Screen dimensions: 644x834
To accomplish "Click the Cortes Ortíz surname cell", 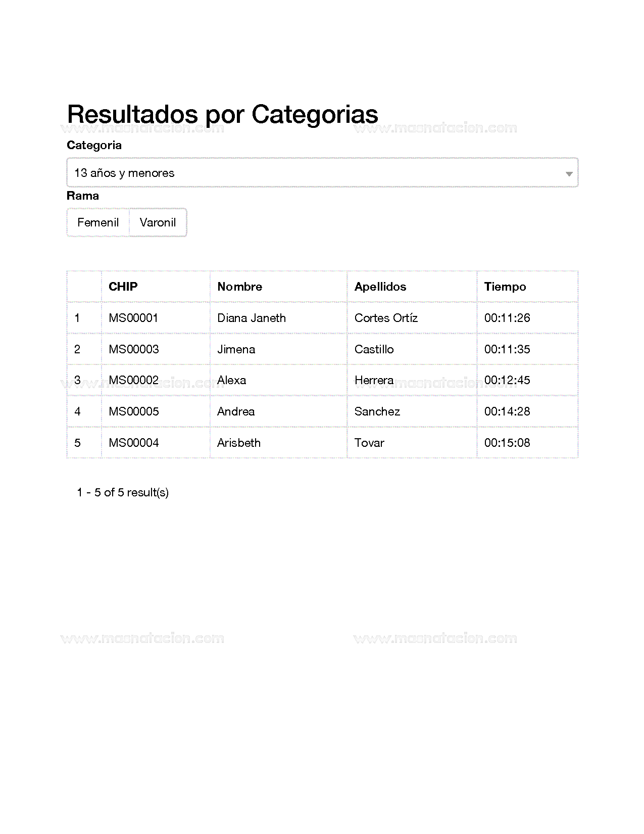I will coord(386,318).
